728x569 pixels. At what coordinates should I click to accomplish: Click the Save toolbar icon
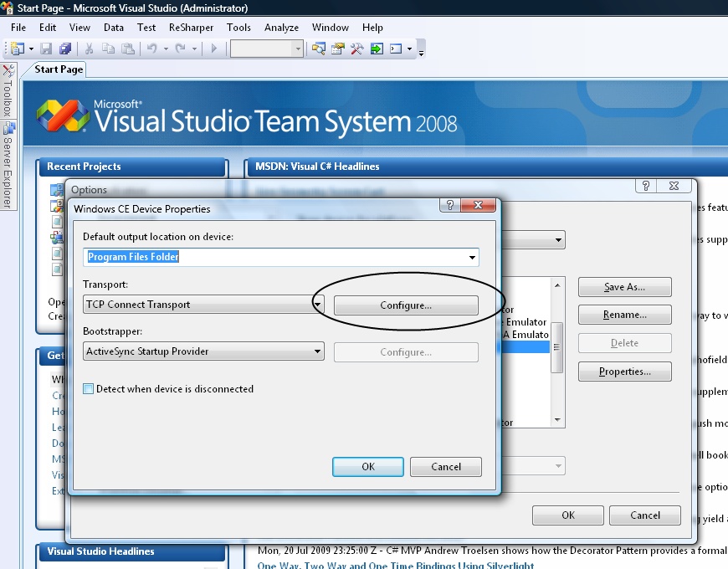click(x=46, y=49)
